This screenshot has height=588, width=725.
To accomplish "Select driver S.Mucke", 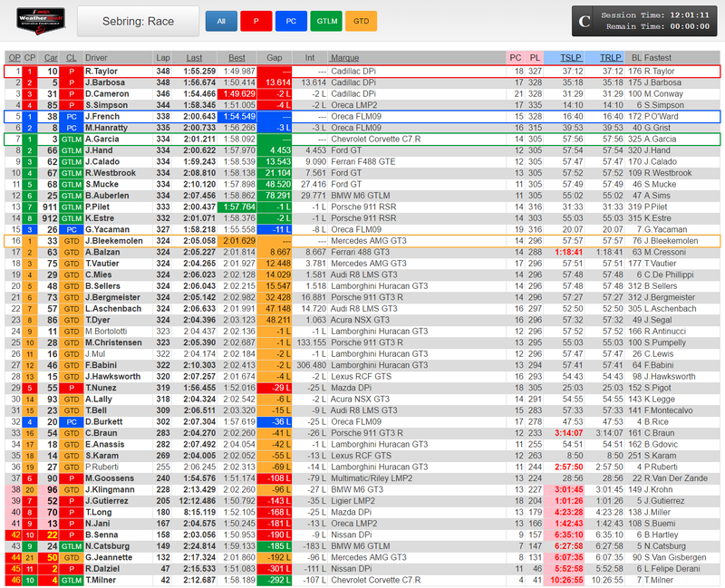I will 102,185.
